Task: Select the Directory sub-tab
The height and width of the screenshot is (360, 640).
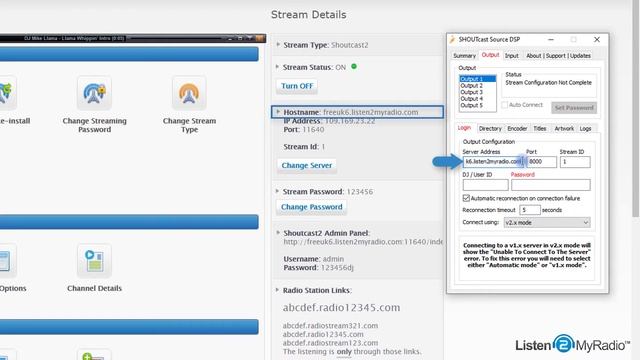Action: 490,129
